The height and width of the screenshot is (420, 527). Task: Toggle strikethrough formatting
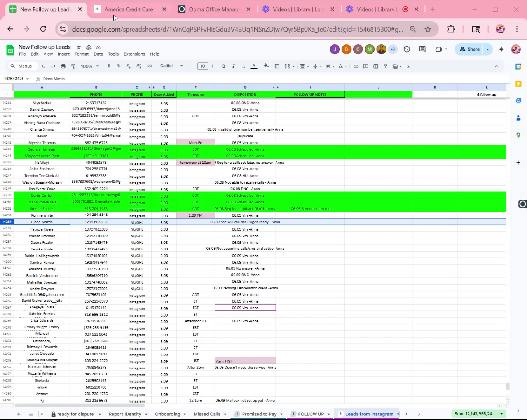pos(244,66)
